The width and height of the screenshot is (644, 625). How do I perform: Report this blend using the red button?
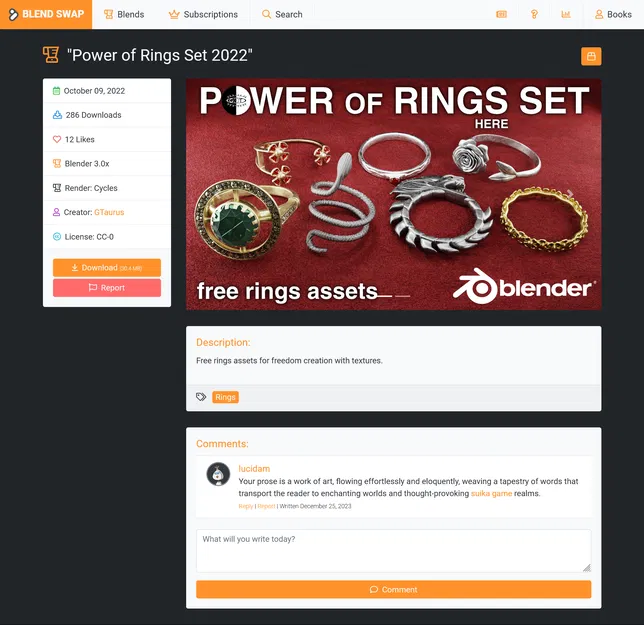click(107, 288)
